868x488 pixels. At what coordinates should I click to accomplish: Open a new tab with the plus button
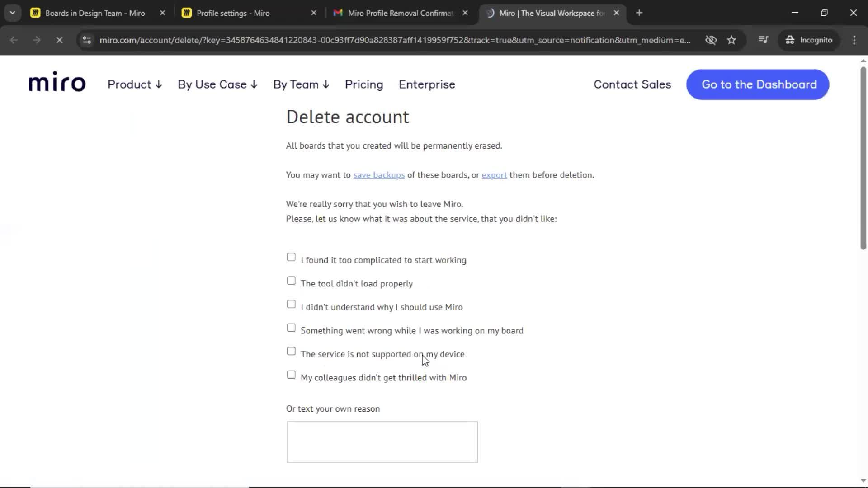point(639,13)
